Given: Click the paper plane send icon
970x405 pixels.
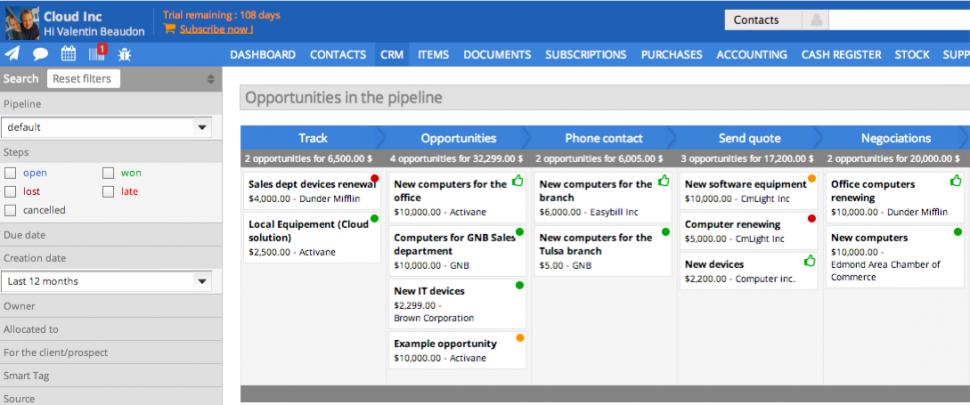Looking at the screenshot, I should pos(12,54).
